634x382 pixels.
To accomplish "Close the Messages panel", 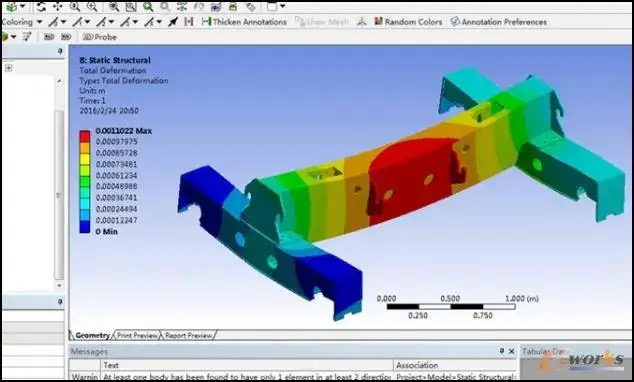I will [x=511, y=351].
